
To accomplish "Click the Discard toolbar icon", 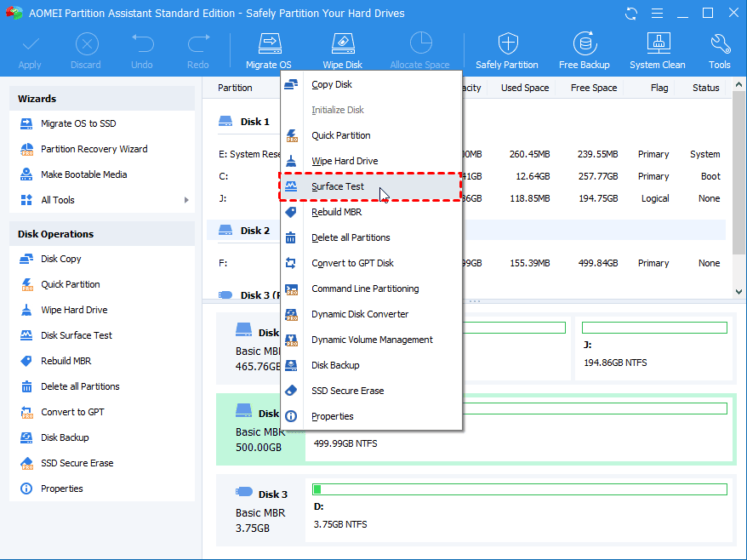I will tap(87, 44).
